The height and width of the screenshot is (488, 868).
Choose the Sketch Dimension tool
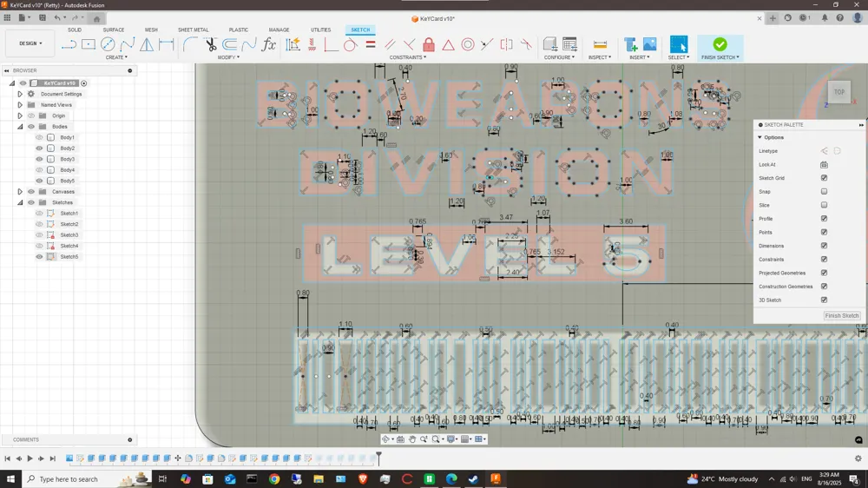[x=166, y=44]
